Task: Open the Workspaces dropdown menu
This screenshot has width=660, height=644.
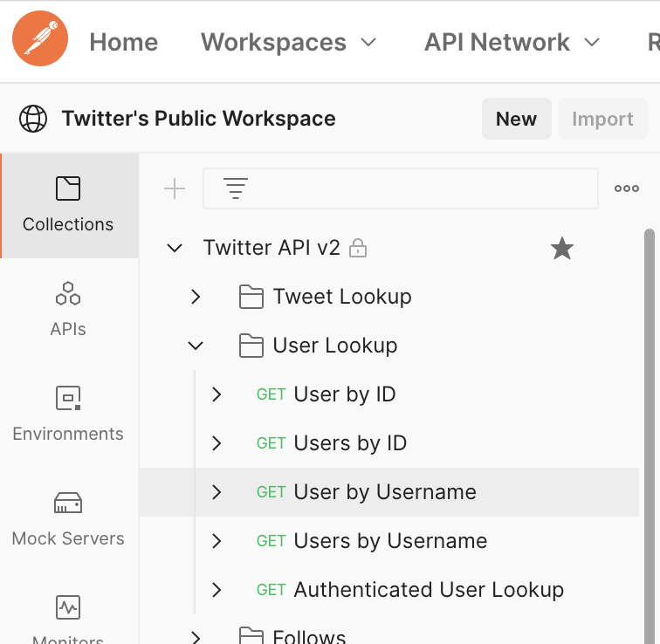Action: 288,42
